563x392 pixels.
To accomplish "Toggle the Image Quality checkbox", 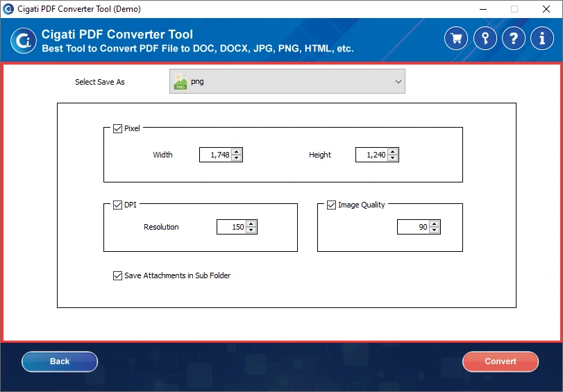I will point(331,205).
